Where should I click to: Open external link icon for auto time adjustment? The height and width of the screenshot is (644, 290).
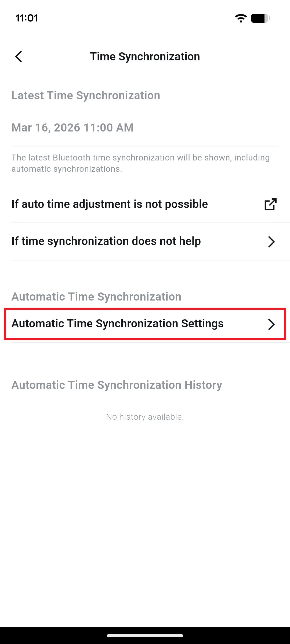[270, 204]
